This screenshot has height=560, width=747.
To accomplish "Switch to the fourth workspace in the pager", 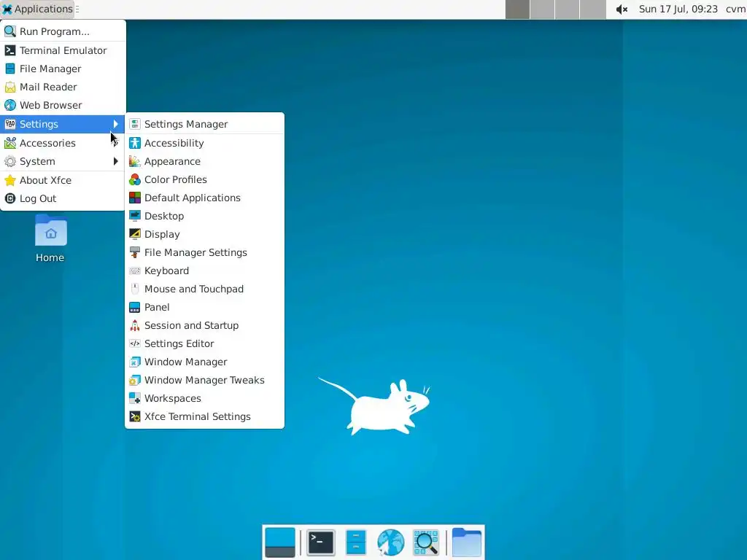I will tap(592, 9).
